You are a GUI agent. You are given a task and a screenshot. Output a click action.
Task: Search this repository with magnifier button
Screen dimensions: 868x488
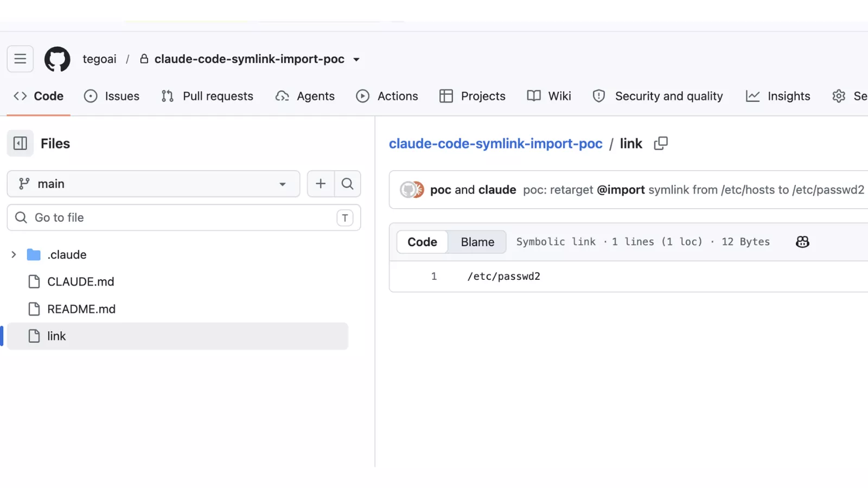tap(348, 184)
